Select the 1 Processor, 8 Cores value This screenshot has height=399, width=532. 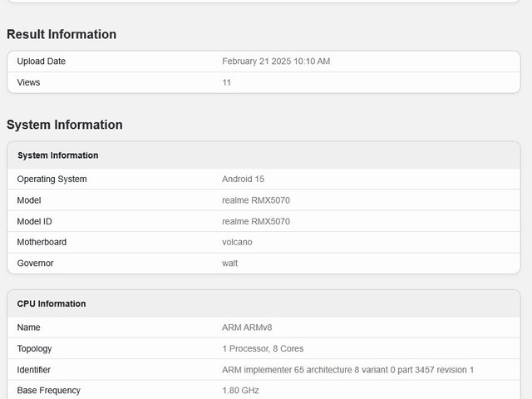click(x=263, y=349)
